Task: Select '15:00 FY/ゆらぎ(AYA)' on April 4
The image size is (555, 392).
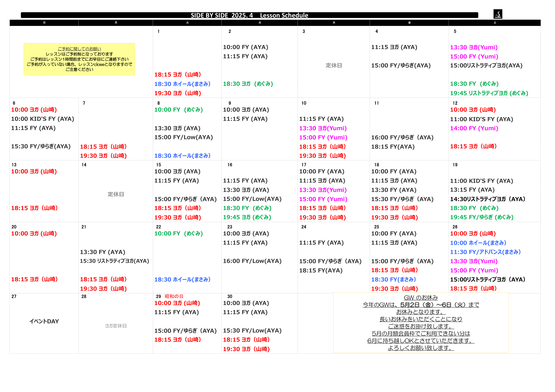Action: [x=401, y=65]
